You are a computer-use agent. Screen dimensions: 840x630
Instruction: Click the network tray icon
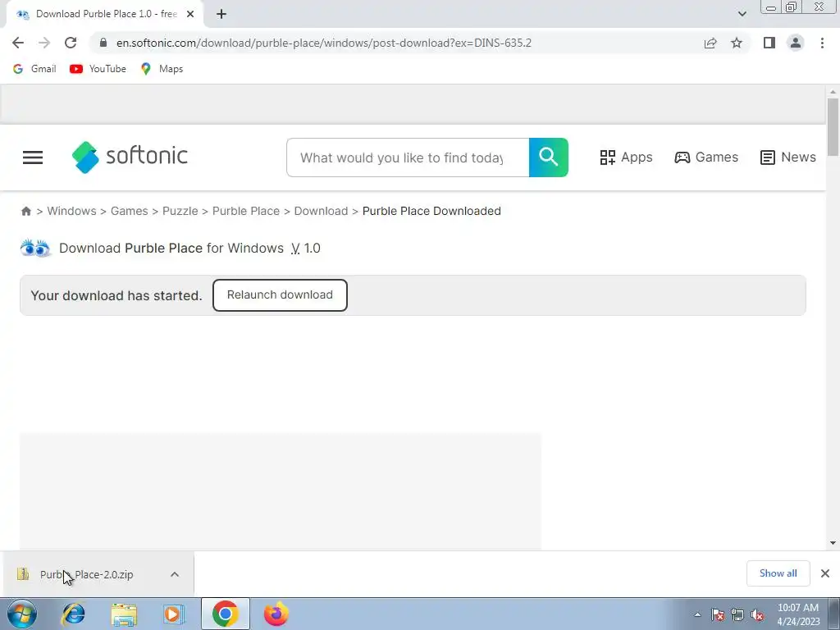tap(737, 614)
